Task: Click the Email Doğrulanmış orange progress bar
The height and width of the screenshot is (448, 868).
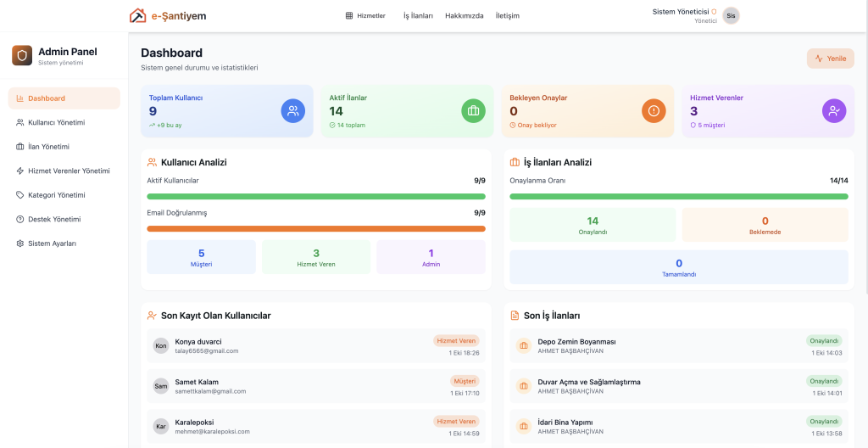Action: [x=316, y=228]
